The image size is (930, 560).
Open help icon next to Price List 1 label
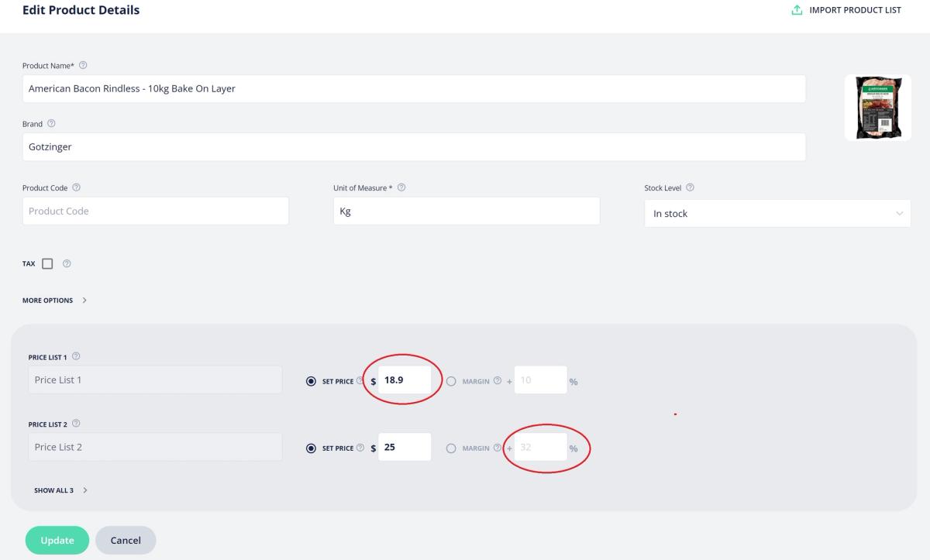click(x=76, y=356)
